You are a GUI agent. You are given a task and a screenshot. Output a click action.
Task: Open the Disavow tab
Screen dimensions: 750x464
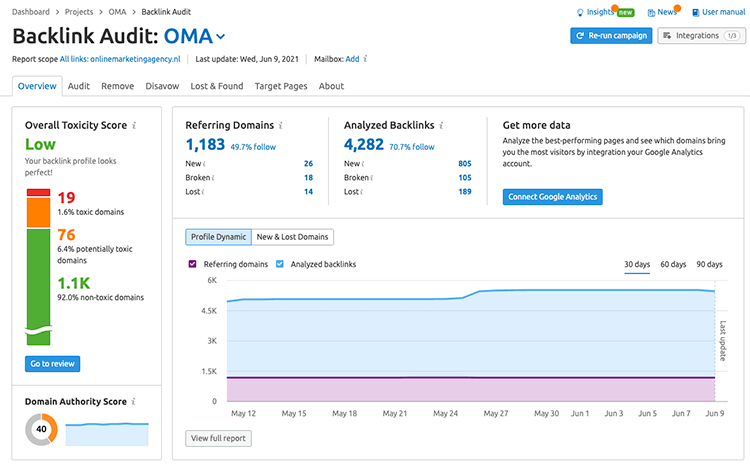click(x=162, y=86)
